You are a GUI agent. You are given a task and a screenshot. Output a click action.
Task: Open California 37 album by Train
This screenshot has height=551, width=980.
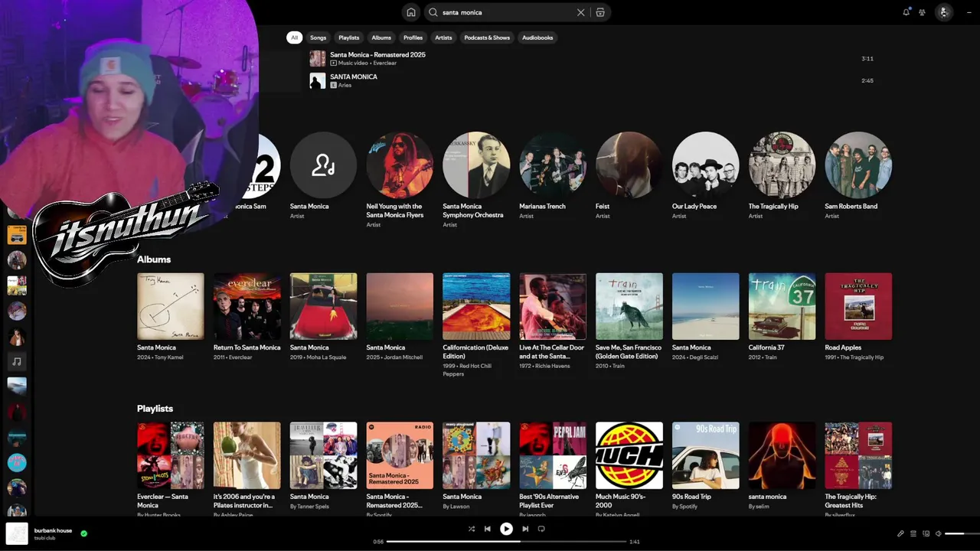click(x=782, y=306)
